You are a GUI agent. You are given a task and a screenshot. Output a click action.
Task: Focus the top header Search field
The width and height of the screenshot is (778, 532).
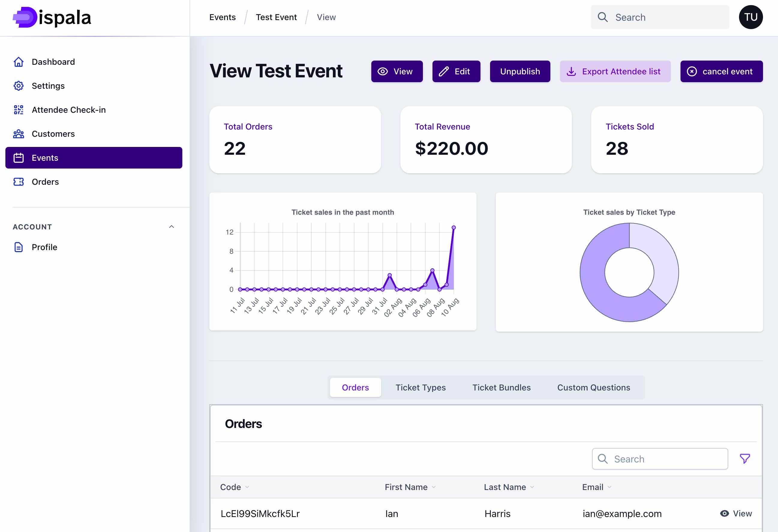point(660,17)
